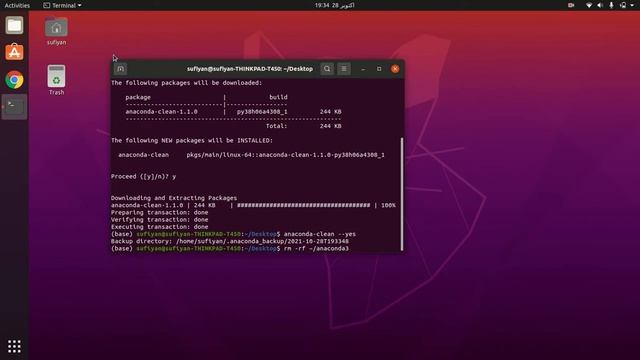Launch Ubuntu Software from the dock
640x360 pixels.
point(14,52)
